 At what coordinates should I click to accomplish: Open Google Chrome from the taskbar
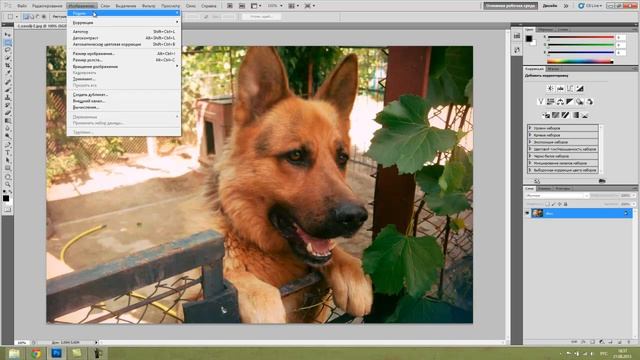(36, 353)
